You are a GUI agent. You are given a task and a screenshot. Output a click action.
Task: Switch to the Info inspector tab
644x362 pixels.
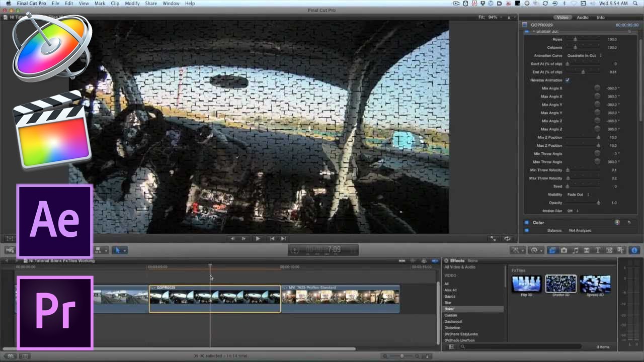(601, 18)
